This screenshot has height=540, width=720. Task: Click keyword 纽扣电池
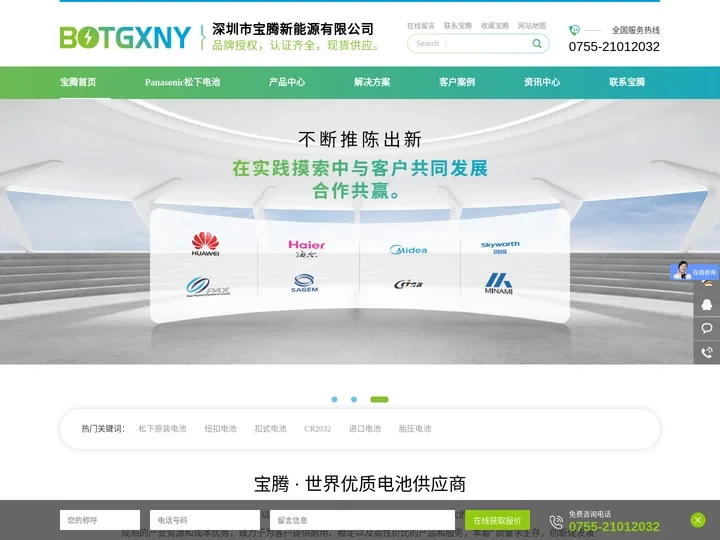tap(220, 428)
